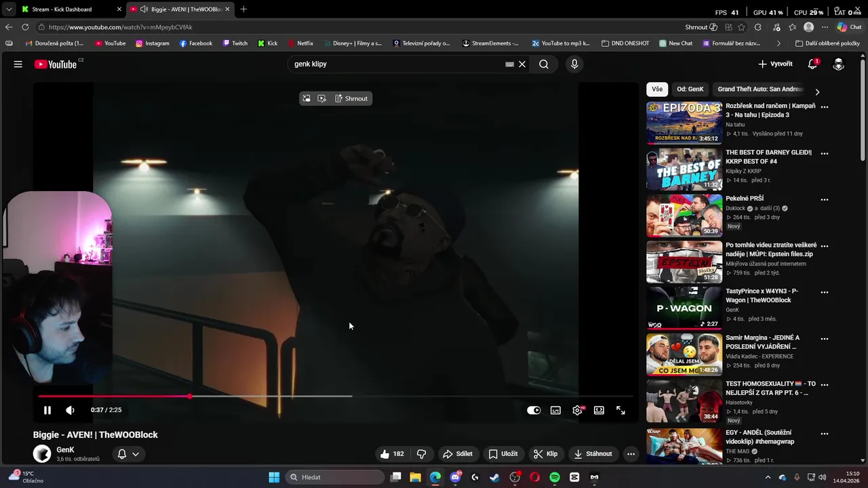Open Twitch bookmark

pyautogui.click(x=235, y=43)
